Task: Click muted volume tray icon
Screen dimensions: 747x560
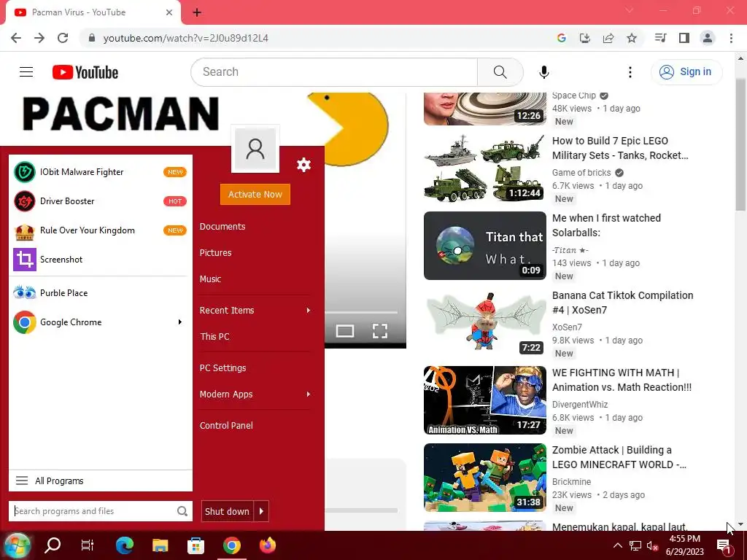Action: click(652, 545)
